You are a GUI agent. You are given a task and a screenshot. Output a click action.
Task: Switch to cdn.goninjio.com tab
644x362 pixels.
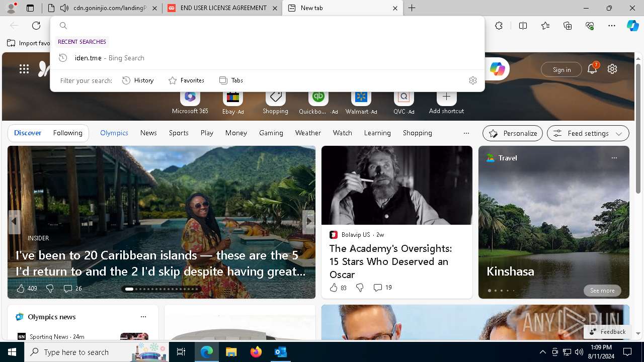[x=103, y=8]
